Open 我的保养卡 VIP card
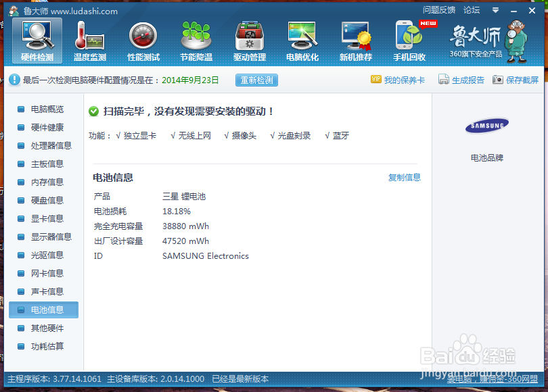The width and height of the screenshot is (548, 392). pos(398,80)
